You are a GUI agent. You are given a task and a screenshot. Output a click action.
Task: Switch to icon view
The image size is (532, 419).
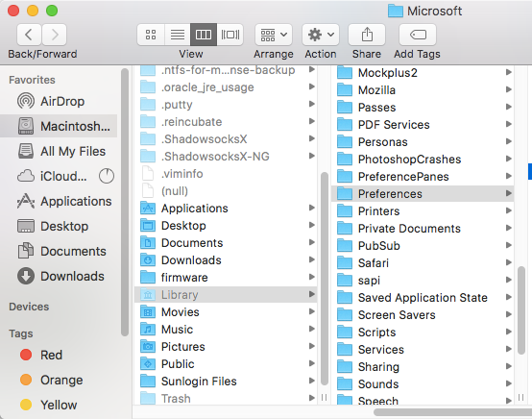[151, 35]
